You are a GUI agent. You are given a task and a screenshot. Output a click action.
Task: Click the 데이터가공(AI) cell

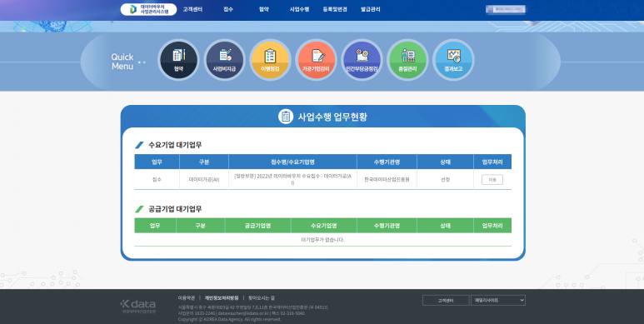tap(204, 179)
